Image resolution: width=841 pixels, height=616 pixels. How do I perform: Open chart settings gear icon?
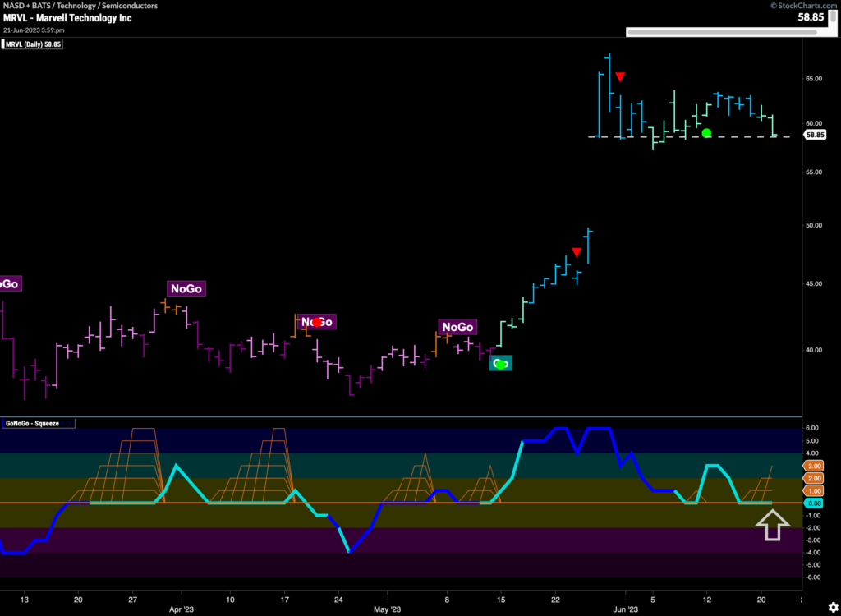(832, 606)
